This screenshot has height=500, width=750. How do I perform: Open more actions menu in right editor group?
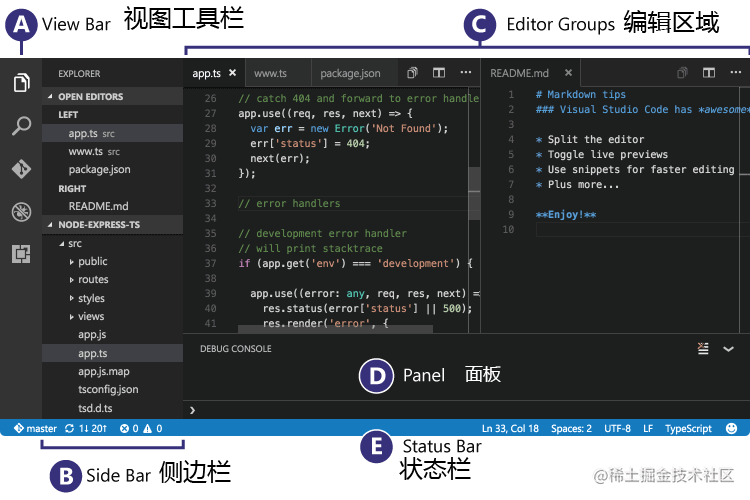click(736, 72)
